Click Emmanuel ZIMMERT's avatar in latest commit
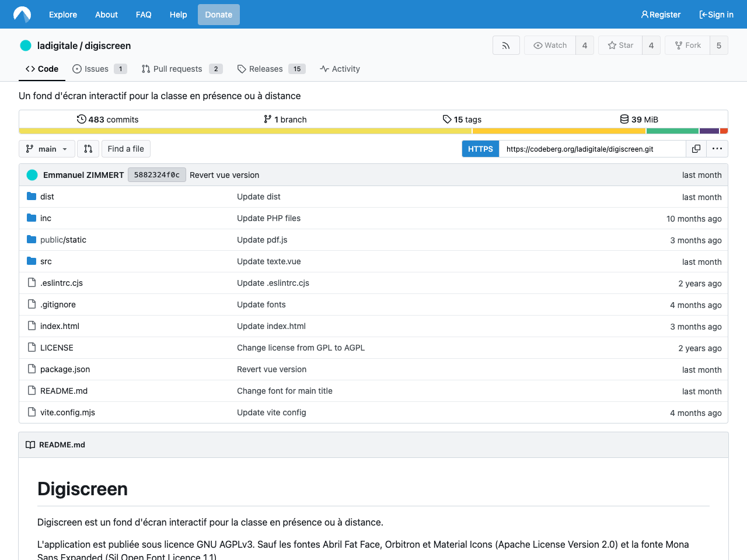 [32, 175]
